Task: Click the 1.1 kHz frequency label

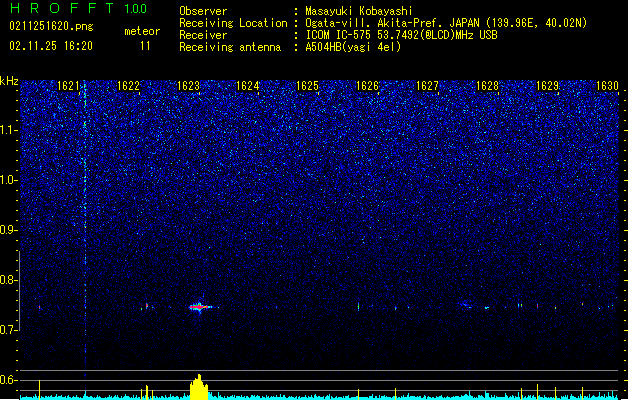Action: pyautogui.click(x=9, y=130)
